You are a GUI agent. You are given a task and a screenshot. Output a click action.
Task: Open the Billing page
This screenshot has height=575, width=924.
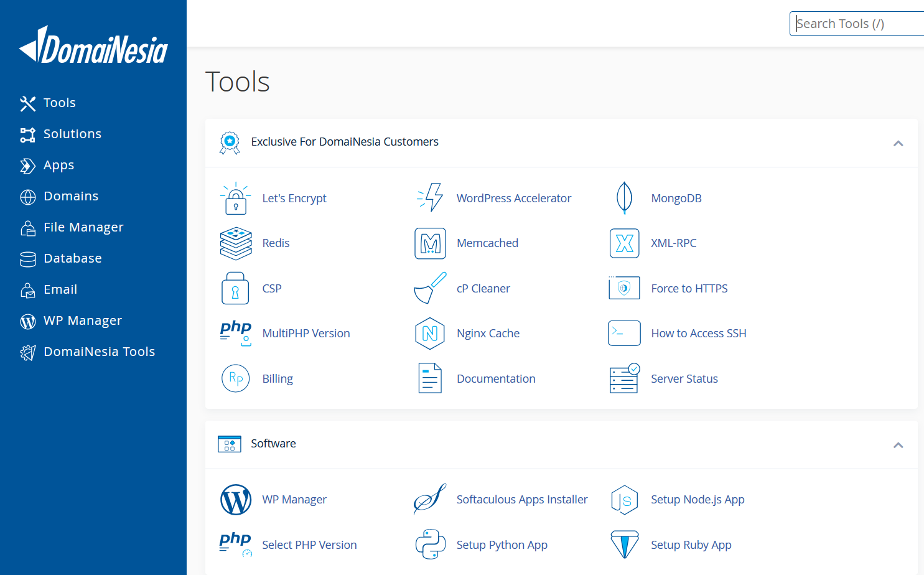tap(278, 378)
